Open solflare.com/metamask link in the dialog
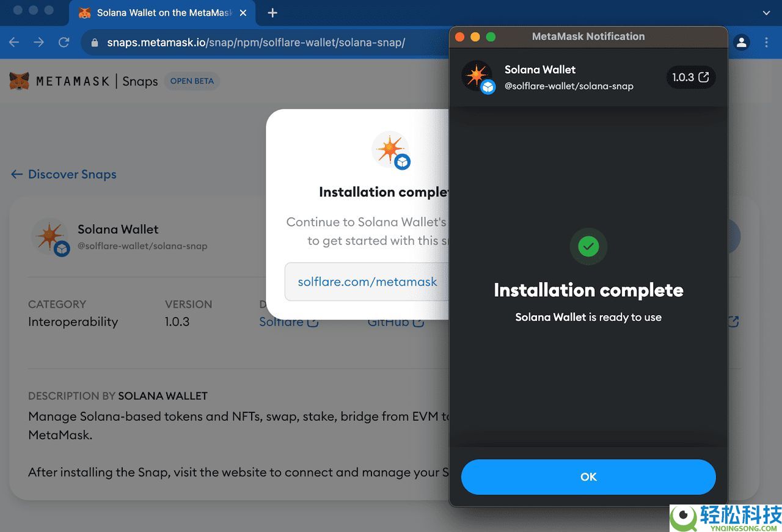Screen dimensions: 782x532 (367, 282)
